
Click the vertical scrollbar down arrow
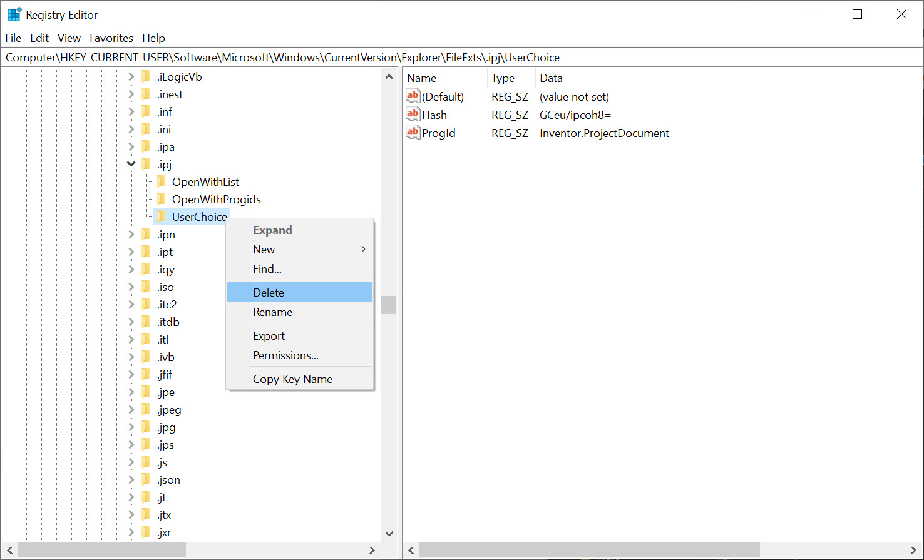tap(389, 534)
